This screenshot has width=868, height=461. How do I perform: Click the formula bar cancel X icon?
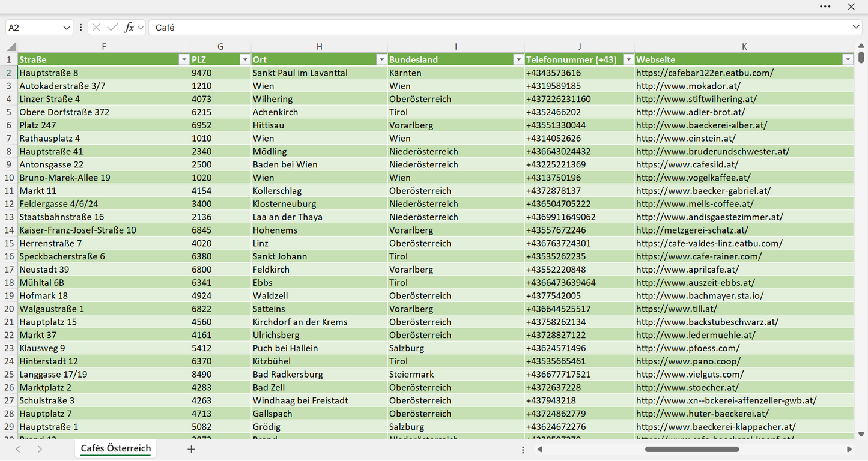pos(96,28)
